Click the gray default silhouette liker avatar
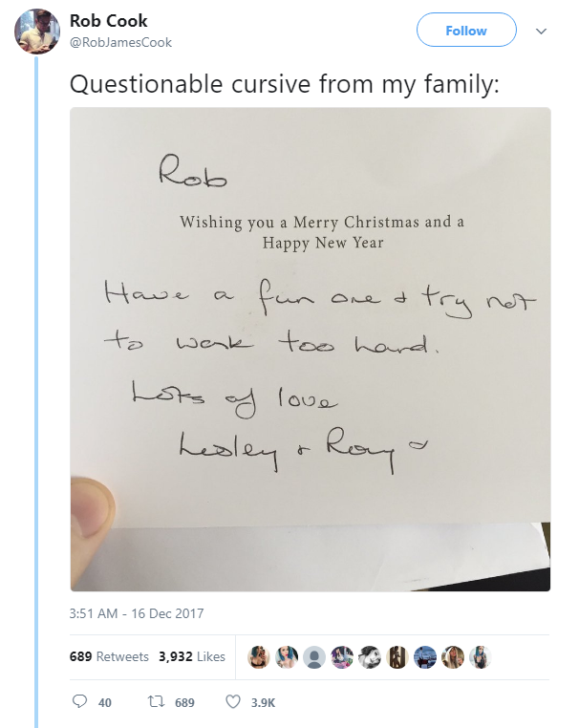The image size is (579, 728). [313, 657]
